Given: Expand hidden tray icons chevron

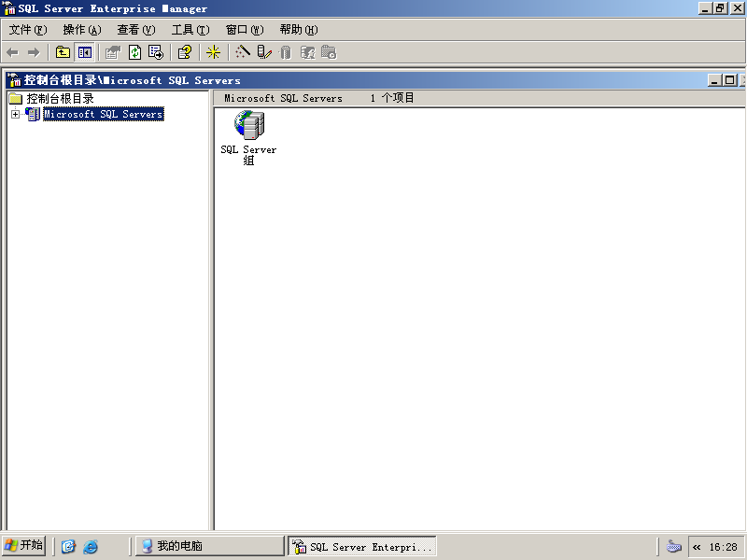Looking at the screenshot, I should (697, 547).
